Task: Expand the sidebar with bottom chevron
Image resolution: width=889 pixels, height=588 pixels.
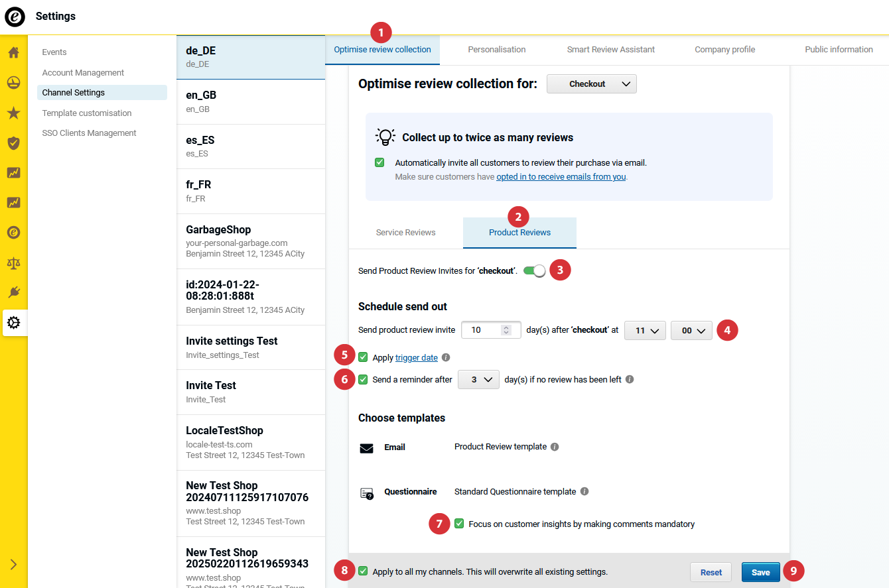Action: (13, 564)
